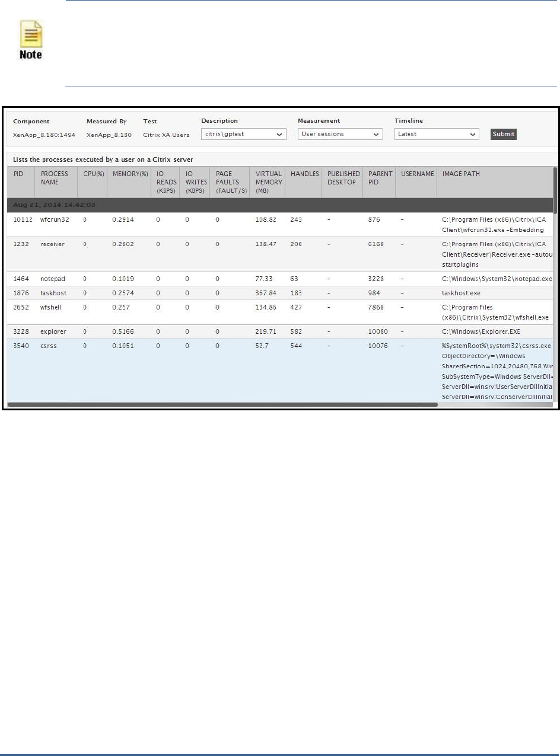Screen dimensions: 560x756
Task: Click handles value 582
Action: click(296, 331)
